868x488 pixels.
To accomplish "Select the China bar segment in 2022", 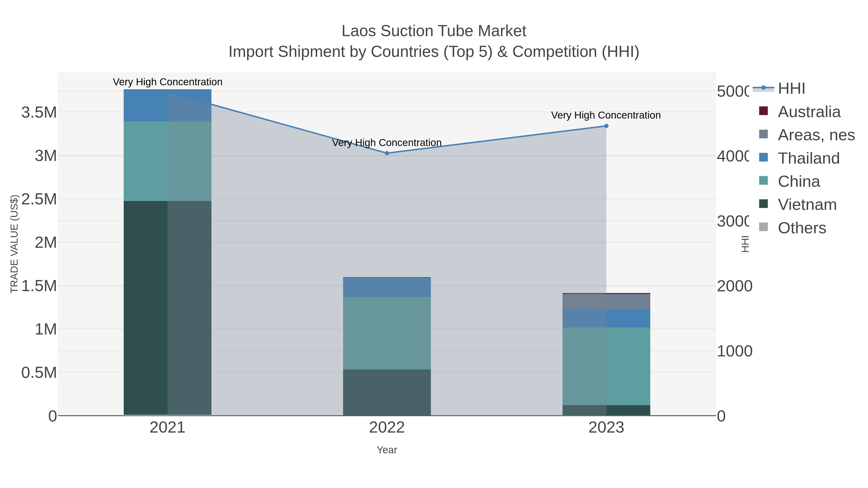I will [387, 334].
